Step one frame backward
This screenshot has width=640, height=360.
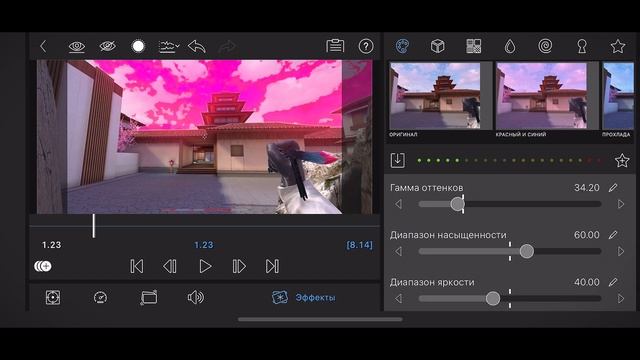(x=170, y=267)
